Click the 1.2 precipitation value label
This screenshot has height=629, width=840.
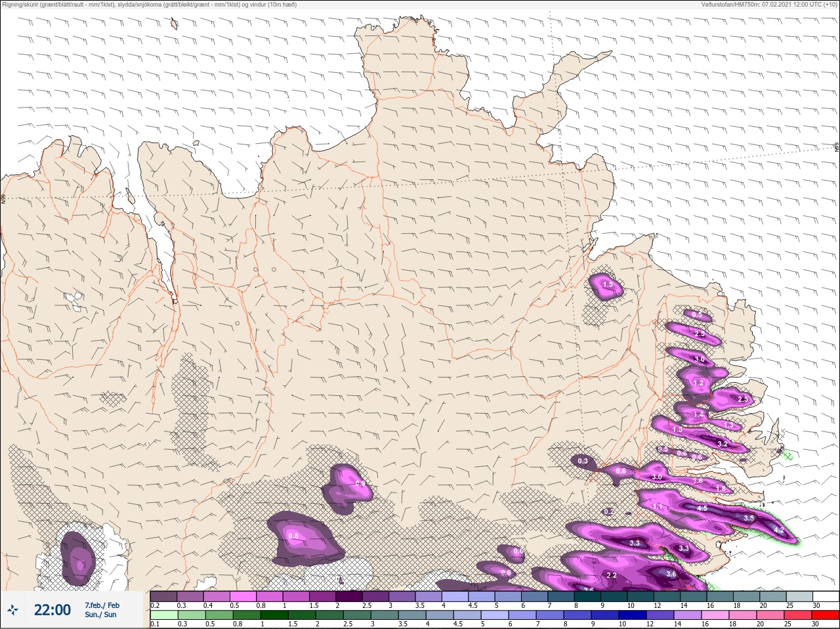698,383
